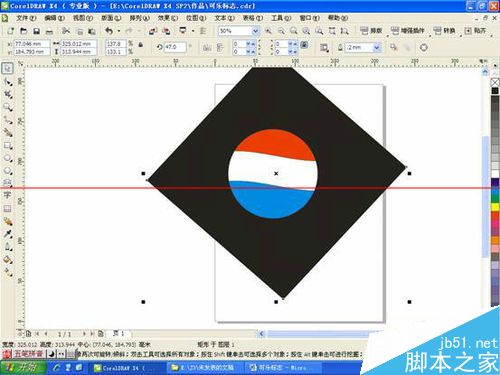Screen dimensions: 500x375
Task: Select the Eyedropper tool in toolbox
Action: (x=7, y=234)
